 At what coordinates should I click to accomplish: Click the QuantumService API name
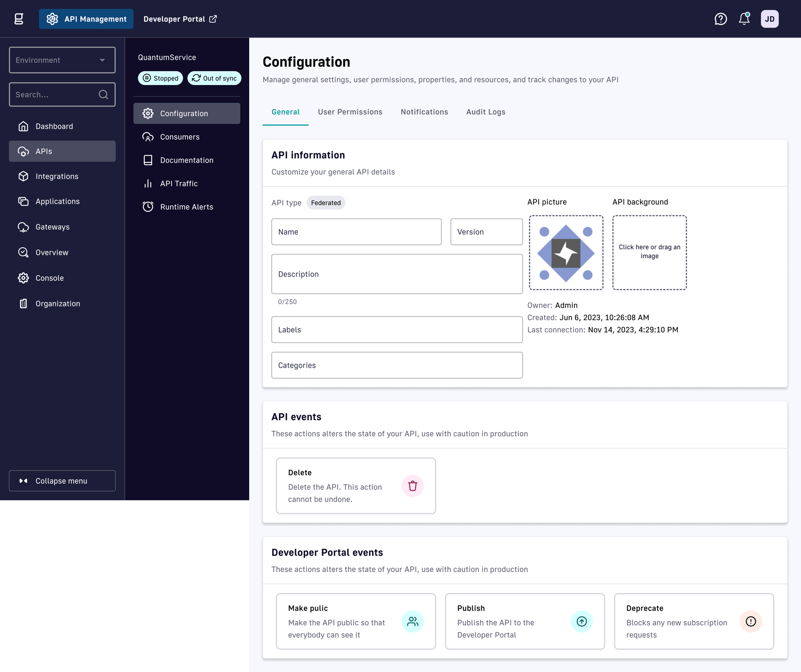[167, 57]
